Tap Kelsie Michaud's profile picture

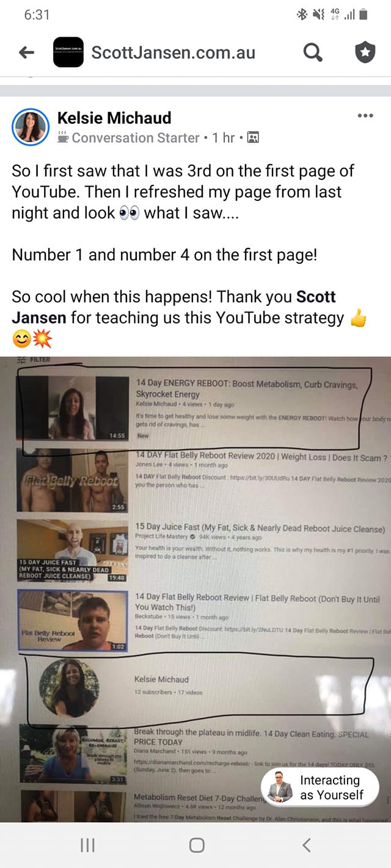coord(30,128)
